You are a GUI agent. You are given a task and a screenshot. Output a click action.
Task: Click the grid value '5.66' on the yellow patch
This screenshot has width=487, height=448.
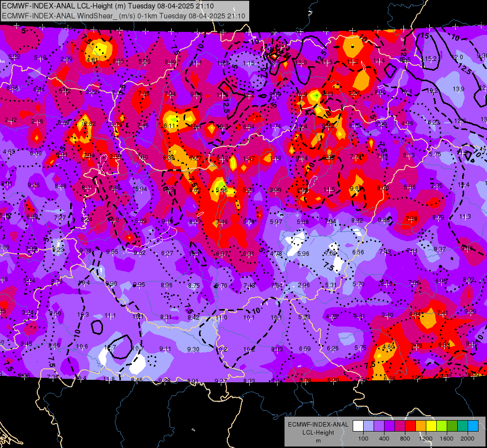(x=221, y=190)
